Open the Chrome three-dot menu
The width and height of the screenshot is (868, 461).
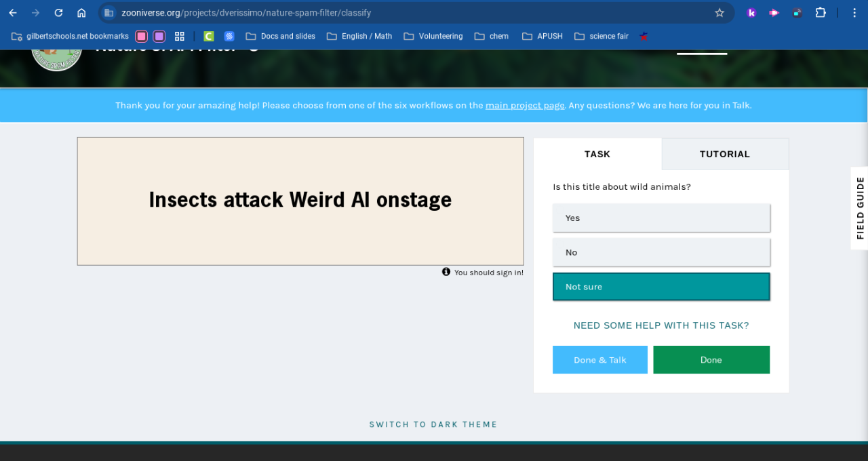coord(854,13)
